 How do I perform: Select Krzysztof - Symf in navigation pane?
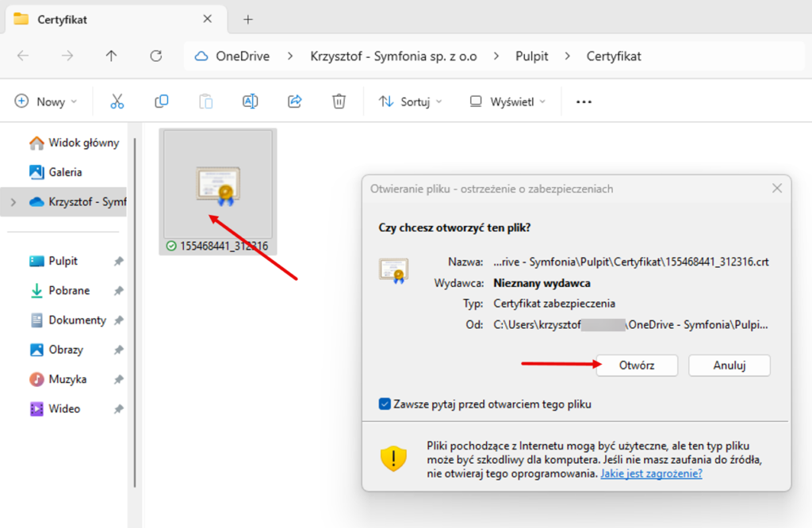tap(63, 202)
